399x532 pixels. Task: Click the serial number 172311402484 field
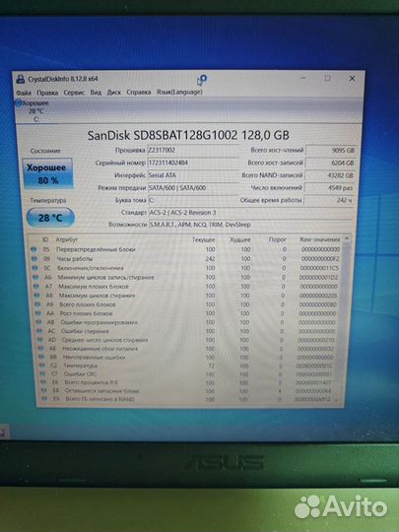(x=193, y=163)
